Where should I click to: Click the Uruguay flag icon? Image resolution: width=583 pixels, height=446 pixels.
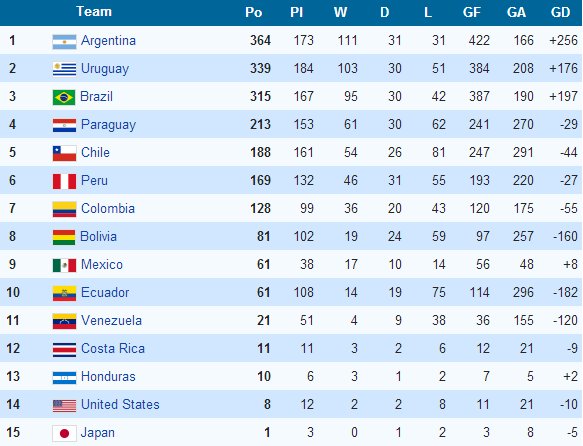[x=64, y=69]
